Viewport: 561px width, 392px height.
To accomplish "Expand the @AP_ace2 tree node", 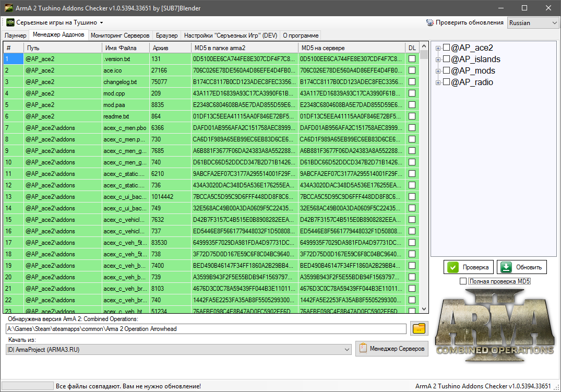I will (438, 49).
